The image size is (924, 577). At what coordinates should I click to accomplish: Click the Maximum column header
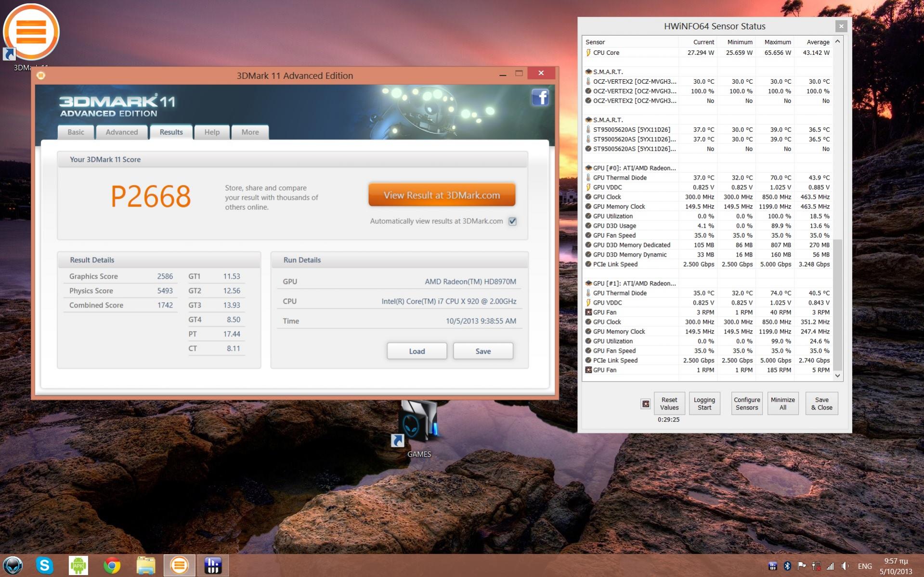pyautogui.click(x=775, y=42)
